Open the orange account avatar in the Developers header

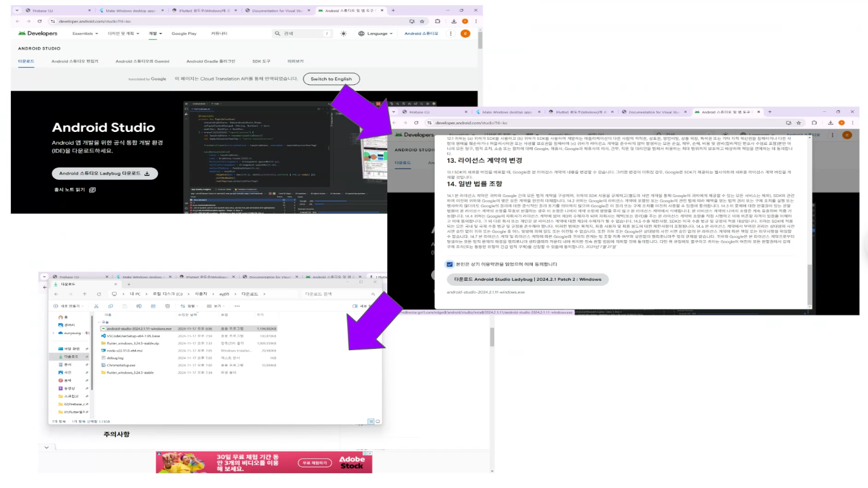pos(465,33)
